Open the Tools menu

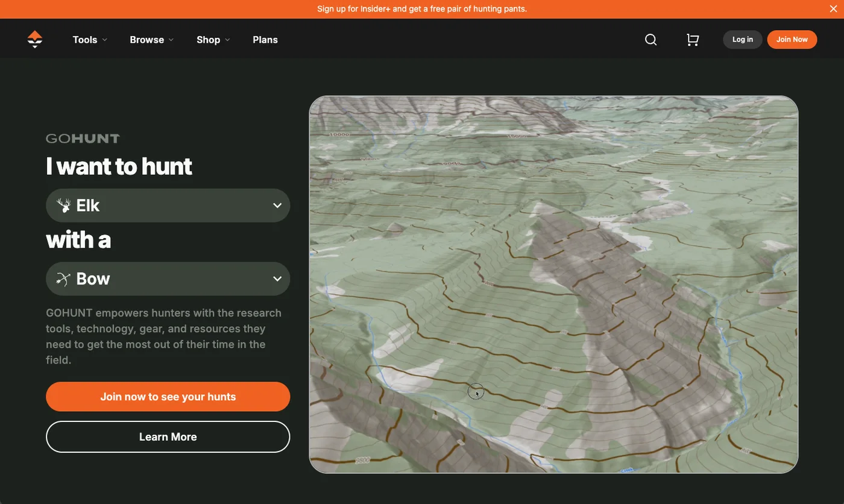pyautogui.click(x=90, y=40)
